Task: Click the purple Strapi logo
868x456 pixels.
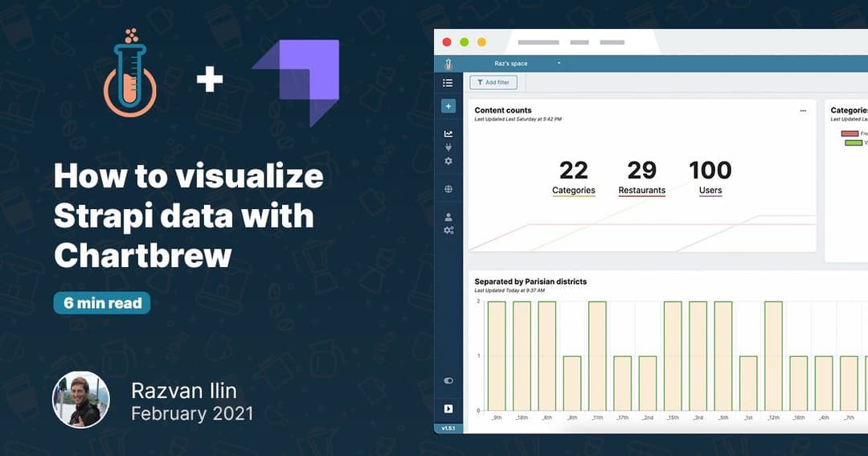Action: click(x=296, y=83)
